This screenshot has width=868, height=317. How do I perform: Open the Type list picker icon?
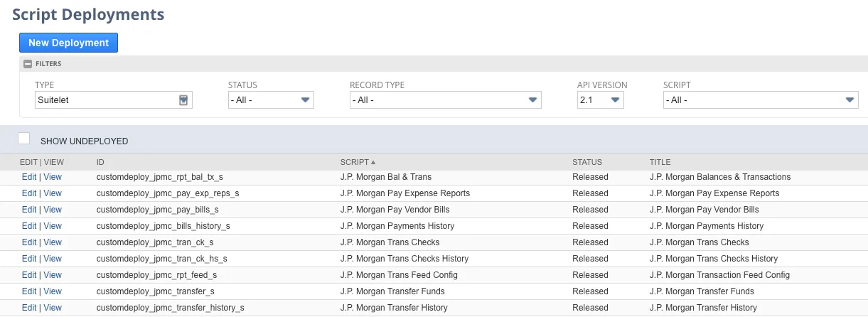click(183, 100)
